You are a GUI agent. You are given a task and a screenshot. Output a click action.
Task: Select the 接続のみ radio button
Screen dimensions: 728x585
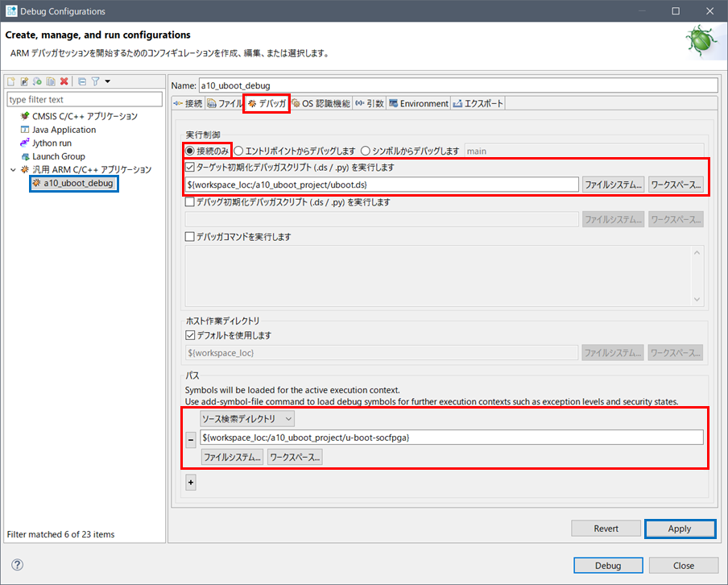[x=190, y=151]
